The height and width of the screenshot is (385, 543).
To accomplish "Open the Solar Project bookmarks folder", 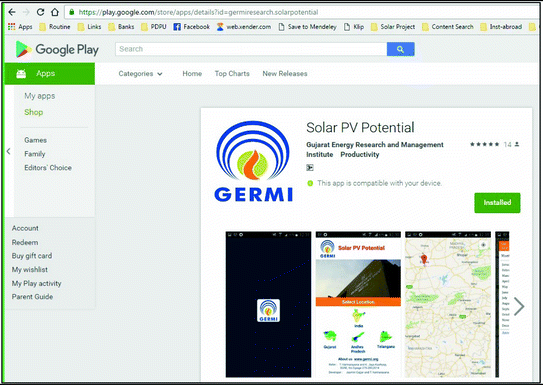I will point(393,27).
